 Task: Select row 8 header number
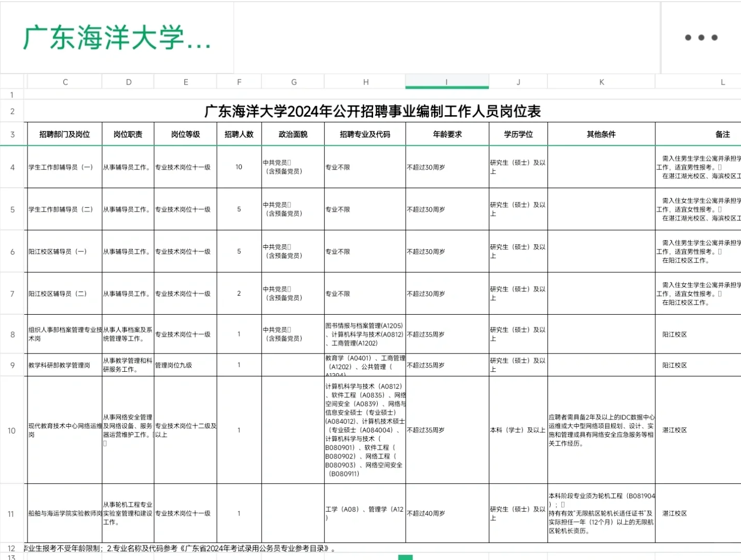click(12, 334)
